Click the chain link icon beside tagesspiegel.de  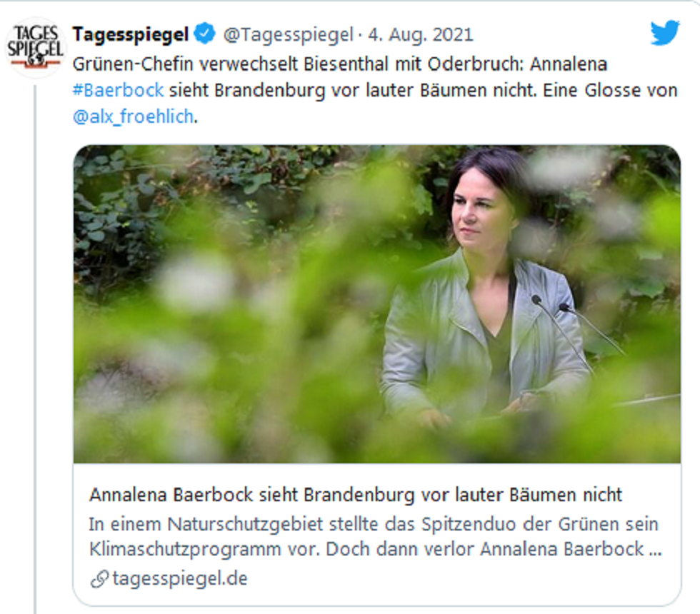point(99,579)
